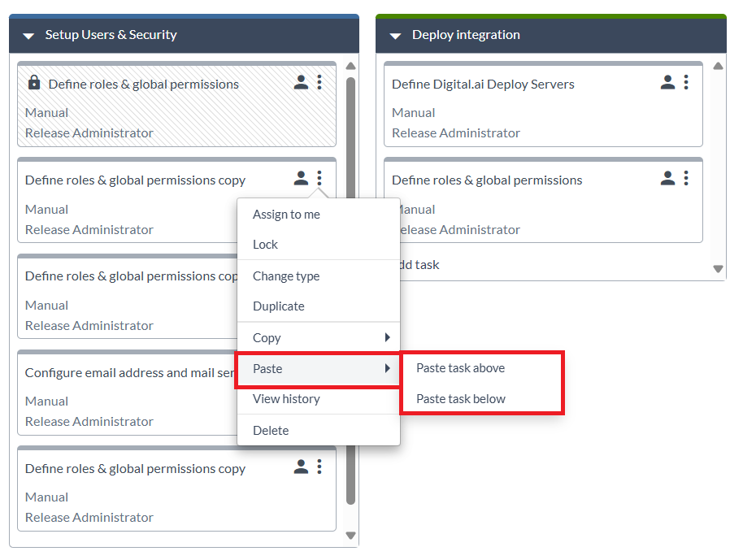Open options menu for Define Digital.ai Deploy Servers
This screenshot has height=560, width=743.
[686, 82]
